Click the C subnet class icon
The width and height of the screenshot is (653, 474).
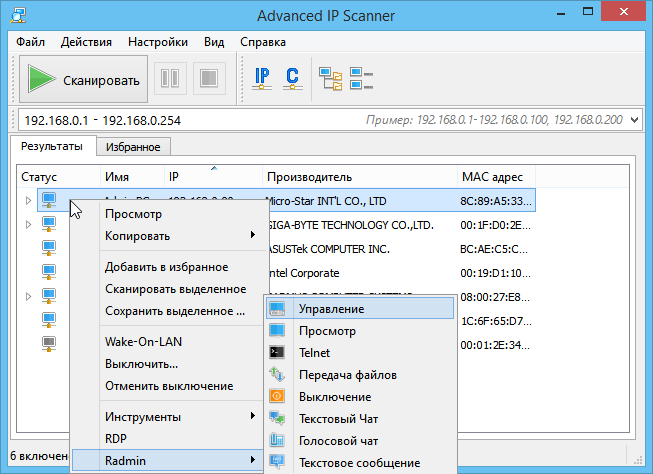(292, 78)
